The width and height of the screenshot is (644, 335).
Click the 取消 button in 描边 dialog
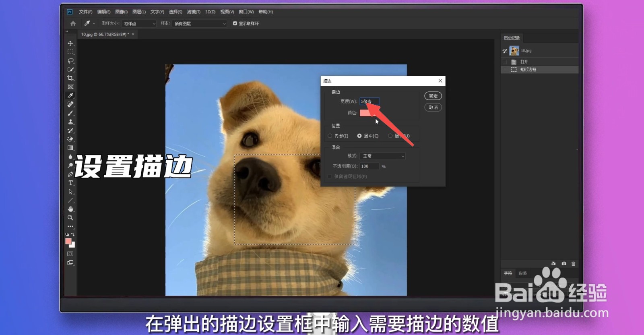[433, 108]
